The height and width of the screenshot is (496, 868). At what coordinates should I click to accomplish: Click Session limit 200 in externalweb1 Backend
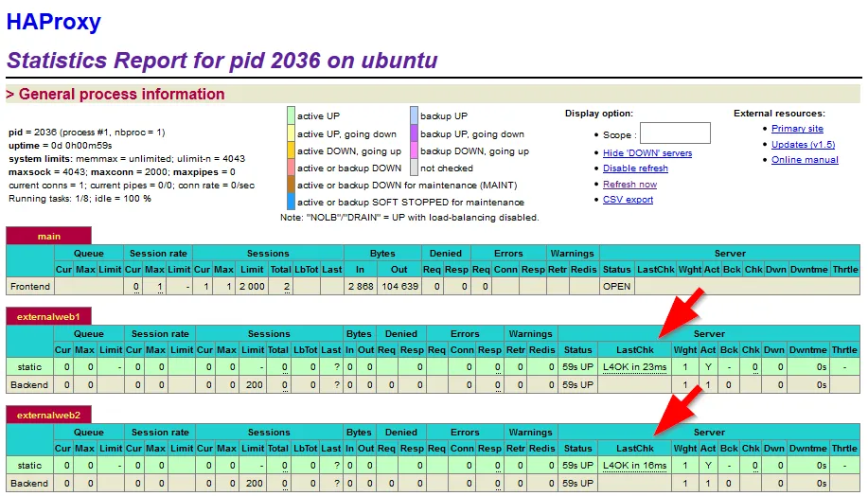pos(254,384)
